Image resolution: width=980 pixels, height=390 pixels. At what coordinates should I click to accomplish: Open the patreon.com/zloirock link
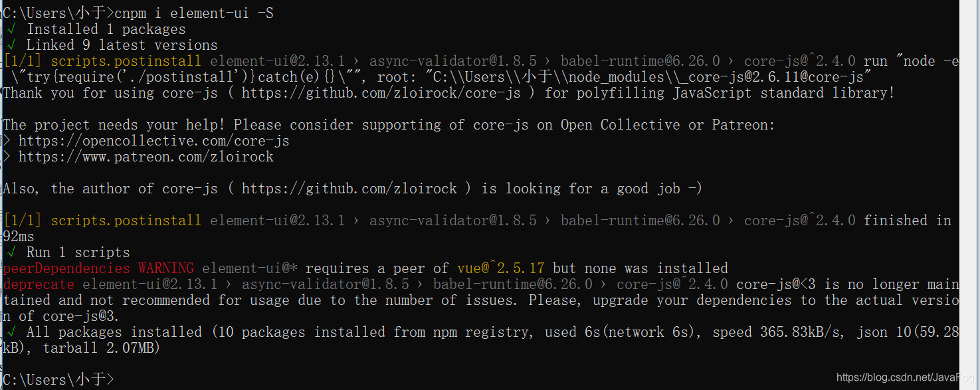click(146, 157)
